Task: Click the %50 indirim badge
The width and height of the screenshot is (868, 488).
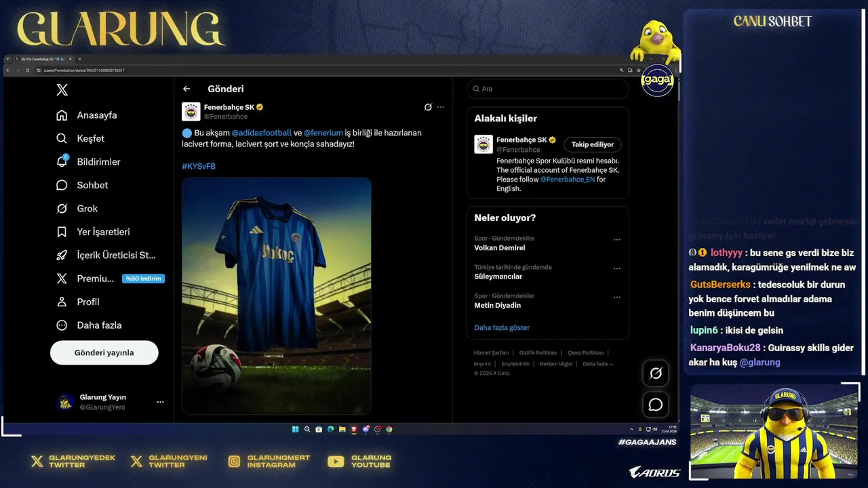Action: click(x=143, y=279)
